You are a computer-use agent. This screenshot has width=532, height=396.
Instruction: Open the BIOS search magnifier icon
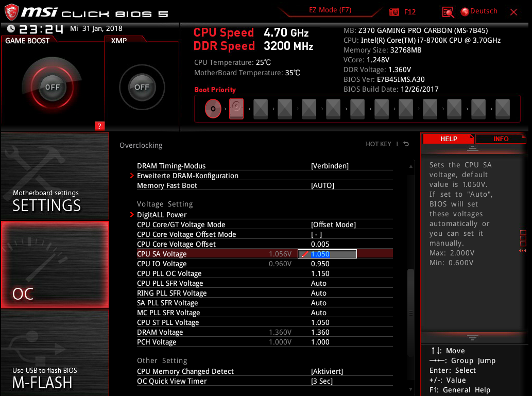tap(448, 12)
